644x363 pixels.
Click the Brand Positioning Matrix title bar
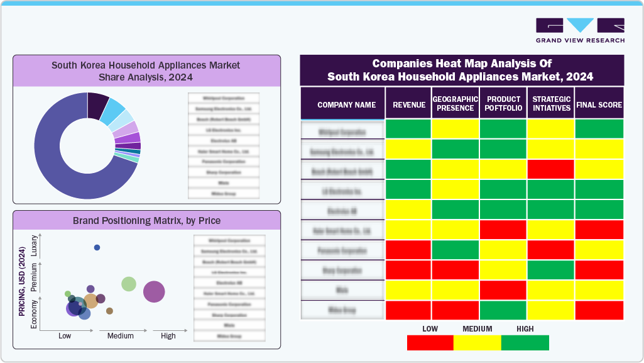pyautogui.click(x=146, y=221)
